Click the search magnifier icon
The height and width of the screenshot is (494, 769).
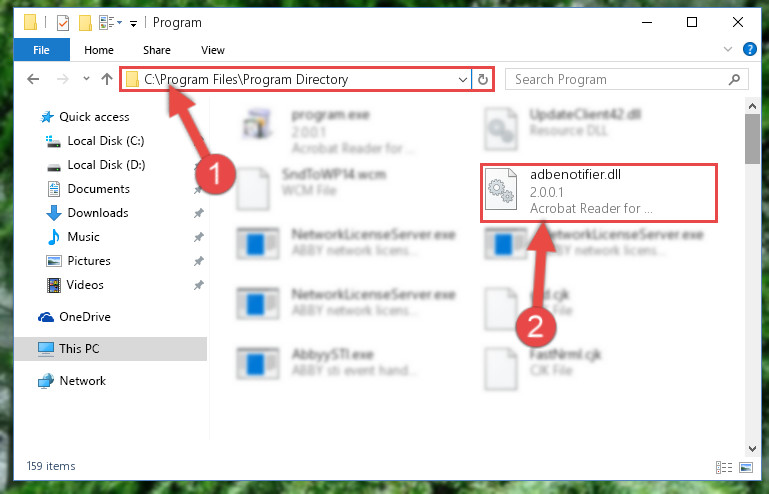(734, 79)
